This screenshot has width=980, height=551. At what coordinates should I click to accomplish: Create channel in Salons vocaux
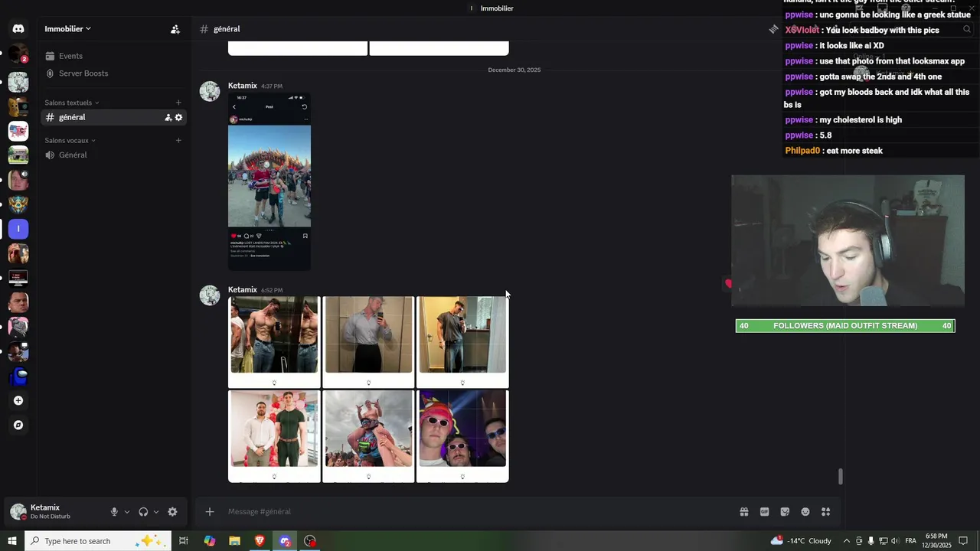pyautogui.click(x=178, y=141)
